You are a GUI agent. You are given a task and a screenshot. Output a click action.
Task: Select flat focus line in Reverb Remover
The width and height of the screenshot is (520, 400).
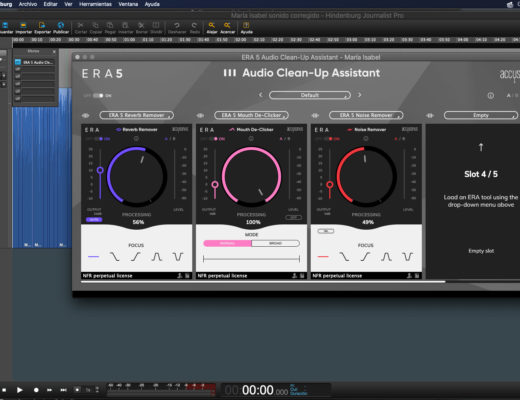pyautogui.click(x=93, y=257)
